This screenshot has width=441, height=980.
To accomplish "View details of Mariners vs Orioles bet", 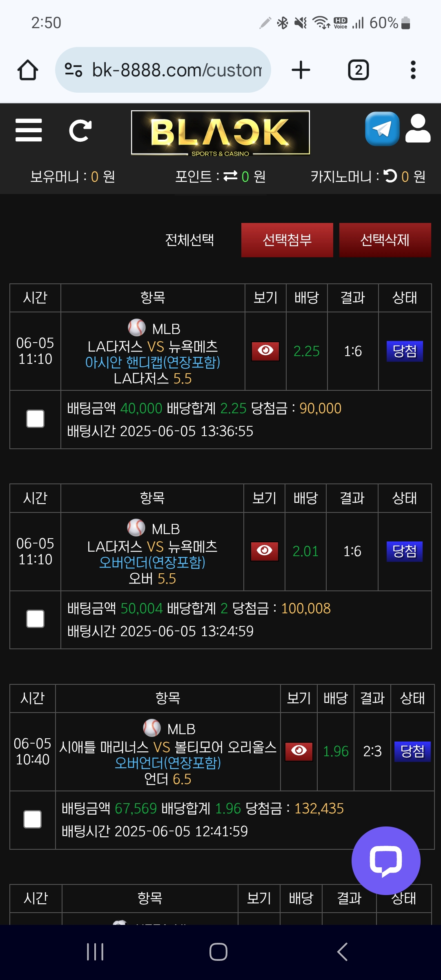I will [x=299, y=751].
